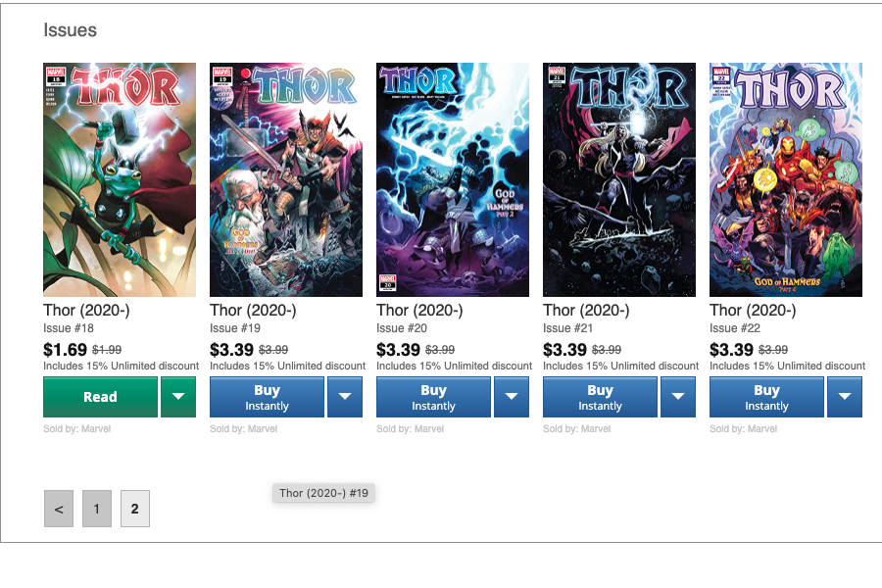
Task: Expand dropdown arrow next to Issue #20 Buy
Action: point(512,397)
